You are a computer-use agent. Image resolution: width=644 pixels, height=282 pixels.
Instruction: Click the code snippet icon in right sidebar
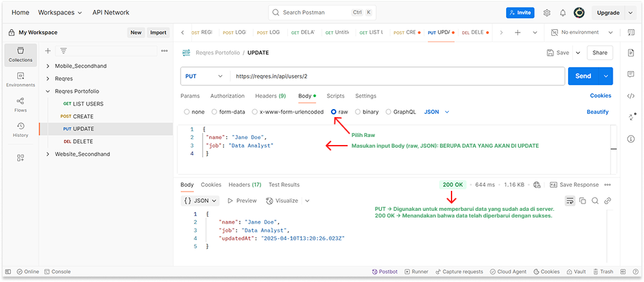tap(631, 96)
